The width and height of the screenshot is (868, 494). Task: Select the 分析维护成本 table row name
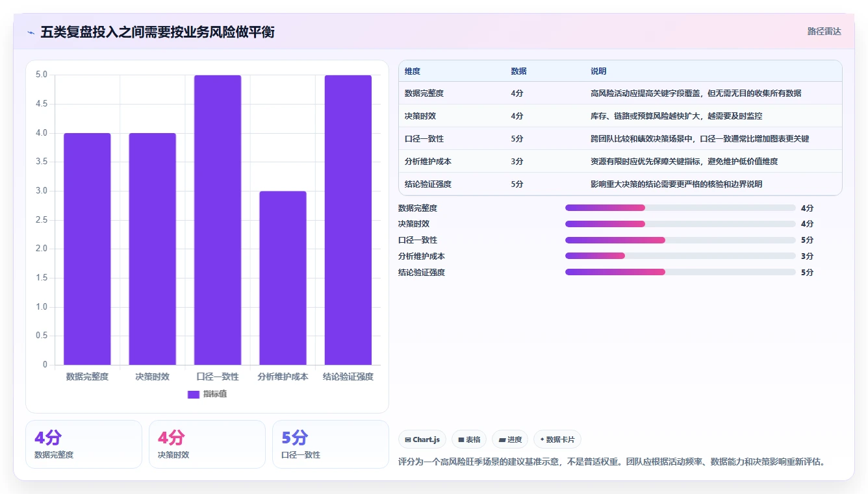tap(428, 162)
